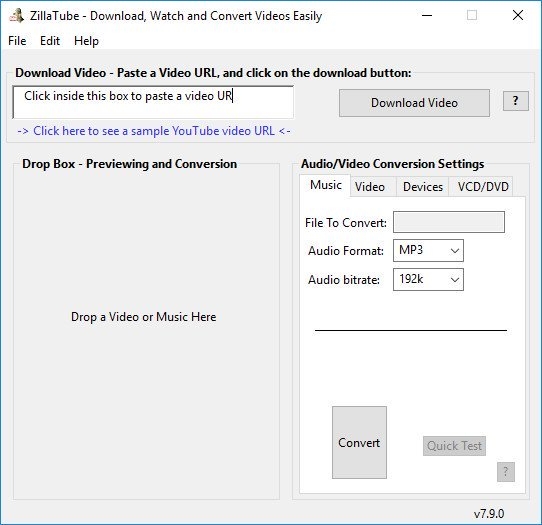Click the Quick Test button
This screenshot has width=542, height=525.
[x=454, y=446]
